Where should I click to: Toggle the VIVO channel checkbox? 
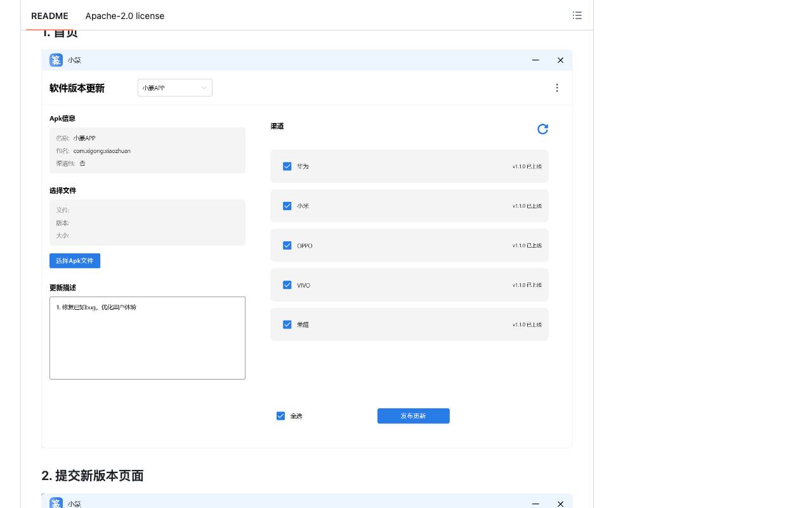click(287, 285)
